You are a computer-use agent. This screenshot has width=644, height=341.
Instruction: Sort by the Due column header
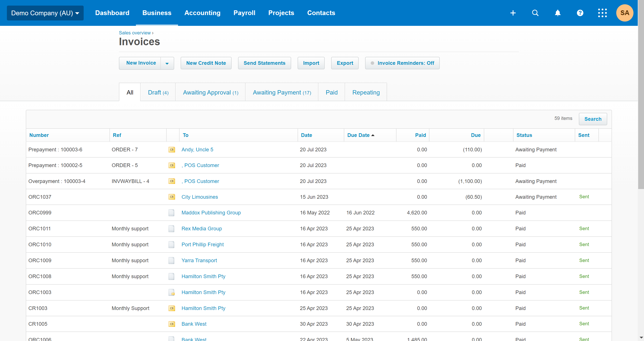475,135
